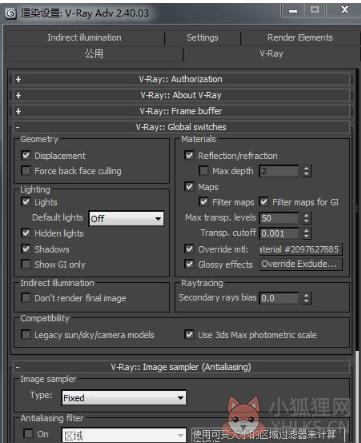The height and width of the screenshot is (443, 361).
Task: Close the render setup window
Action: 345,10
